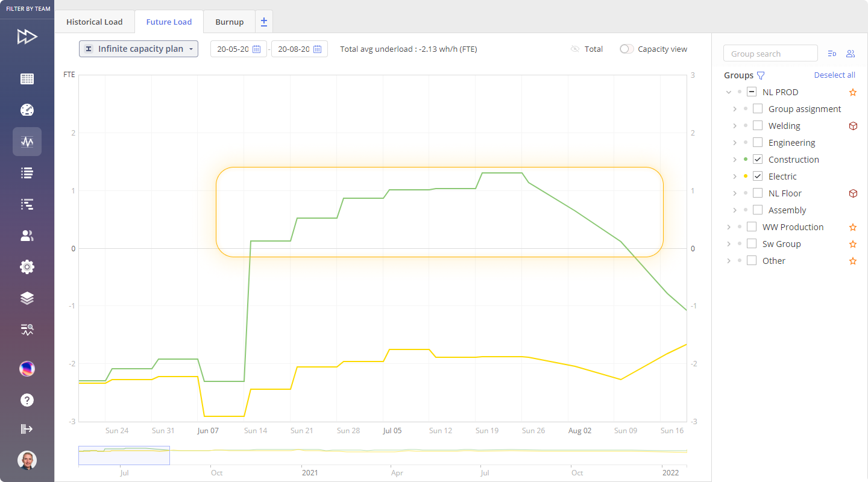Click the people/users icon in sidebar

[x=27, y=236]
